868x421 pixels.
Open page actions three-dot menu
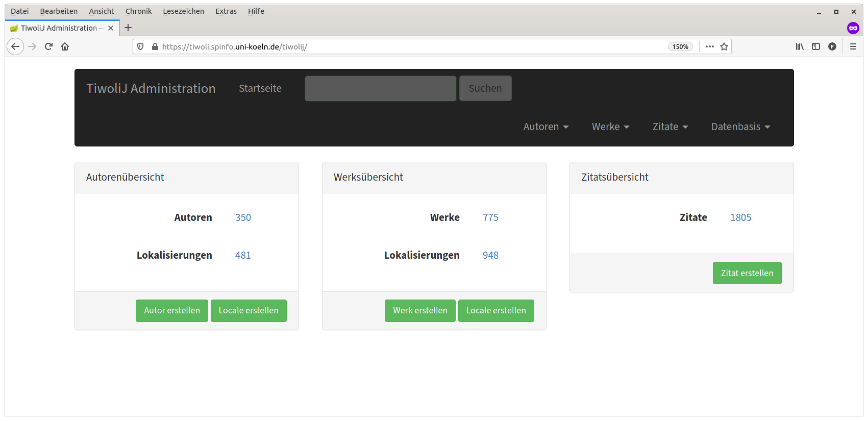click(x=710, y=46)
